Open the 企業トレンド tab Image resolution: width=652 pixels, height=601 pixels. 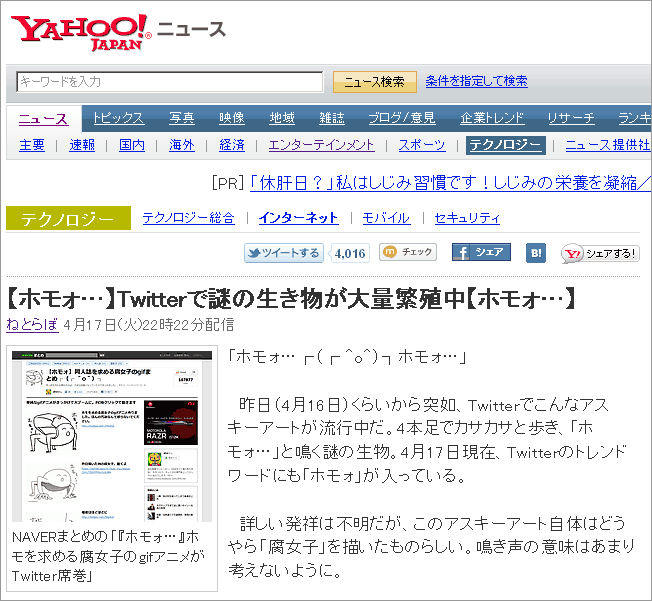(x=492, y=118)
